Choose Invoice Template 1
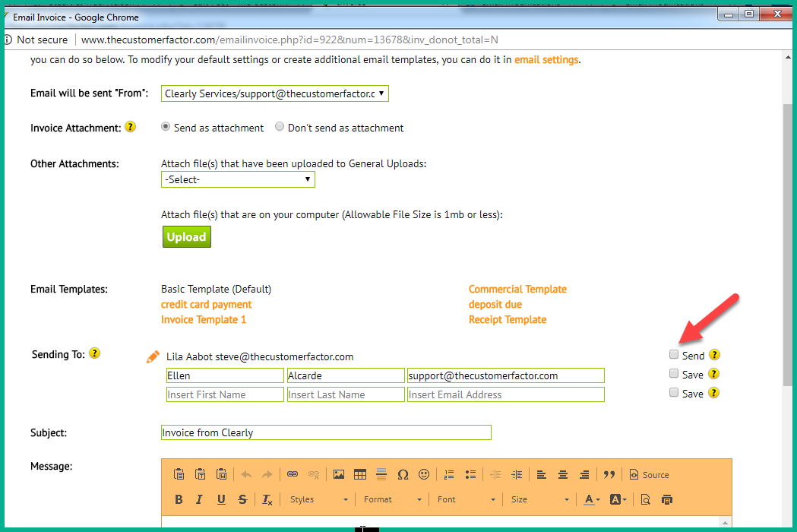Image resolution: width=797 pixels, height=532 pixels. pyautogui.click(x=204, y=319)
